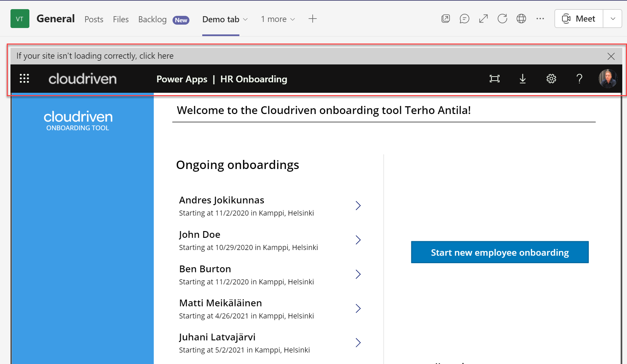Screen dimensions: 627x364
Task: Open the tab in website globe icon
Action: click(521, 19)
